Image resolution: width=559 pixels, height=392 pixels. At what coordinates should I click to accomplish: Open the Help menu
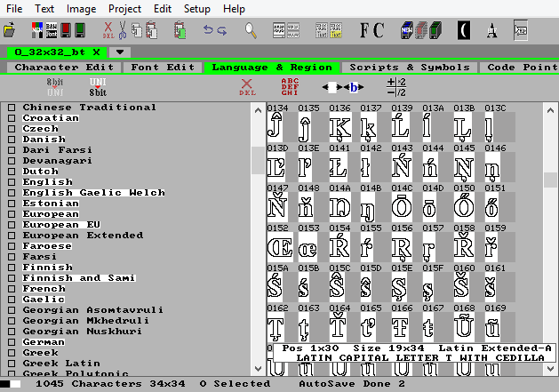point(234,9)
